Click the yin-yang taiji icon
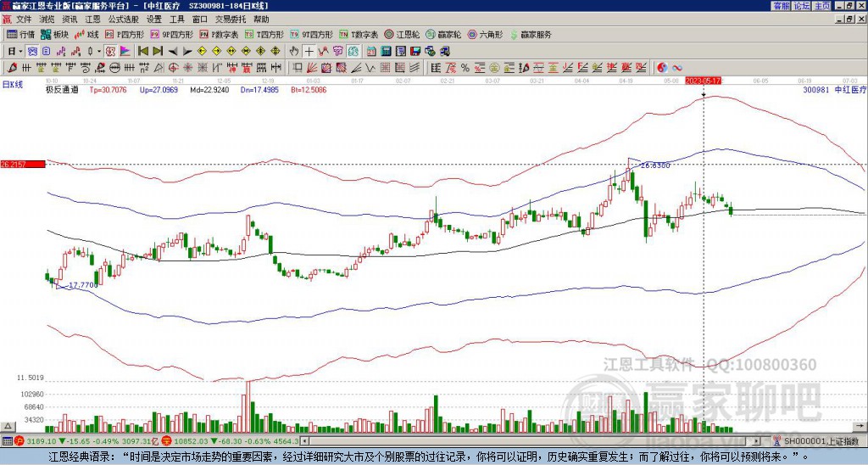The height and width of the screenshot is (465, 868). [662, 68]
